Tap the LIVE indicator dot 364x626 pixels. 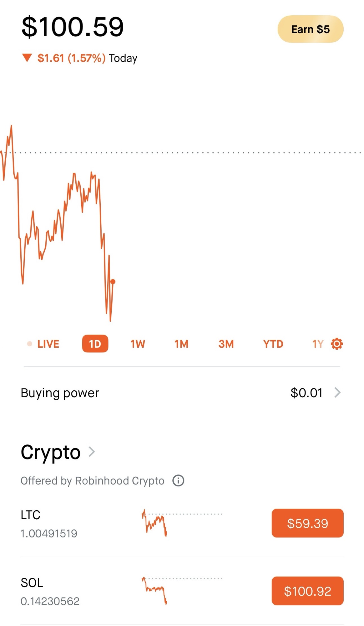[30, 344]
